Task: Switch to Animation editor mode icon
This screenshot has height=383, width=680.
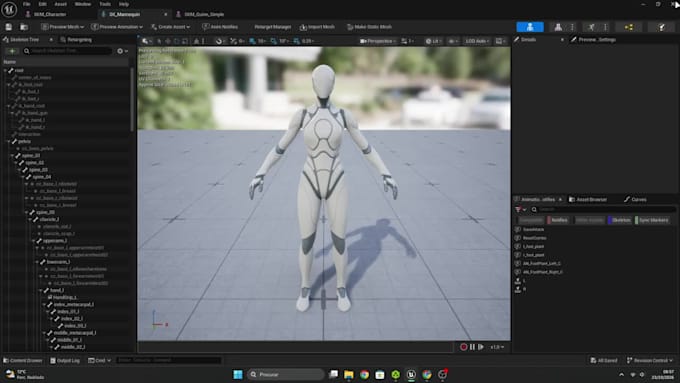Action: (591, 27)
